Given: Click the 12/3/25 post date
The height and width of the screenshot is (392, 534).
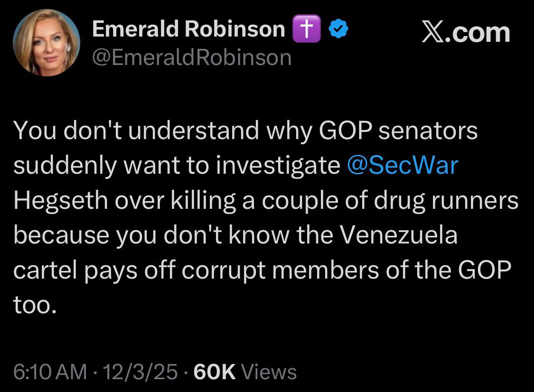Looking at the screenshot, I should coord(141,372).
